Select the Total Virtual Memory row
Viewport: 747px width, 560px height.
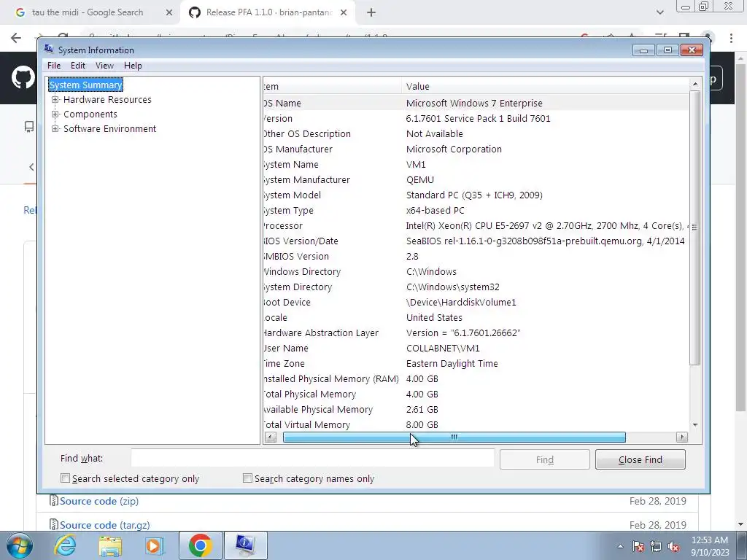[476, 425]
